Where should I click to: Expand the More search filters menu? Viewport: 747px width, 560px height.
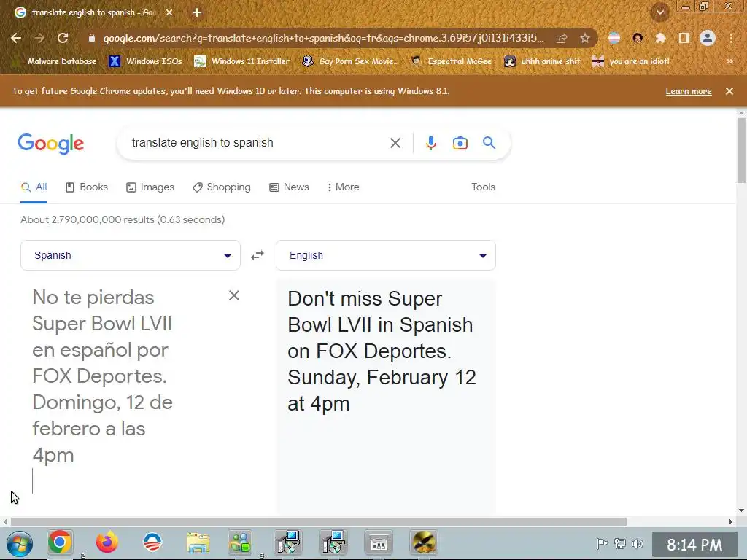(343, 187)
